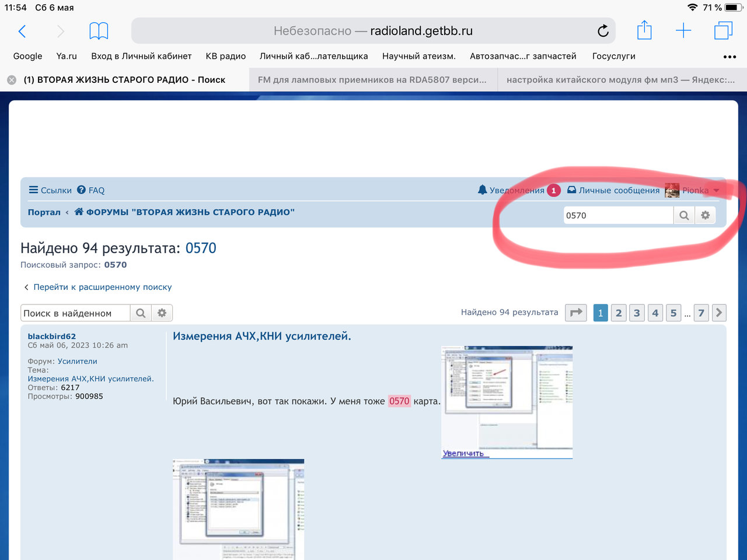Open Перейти к расширенному поиску link
This screenshot has height=560, width=747.
102,287
